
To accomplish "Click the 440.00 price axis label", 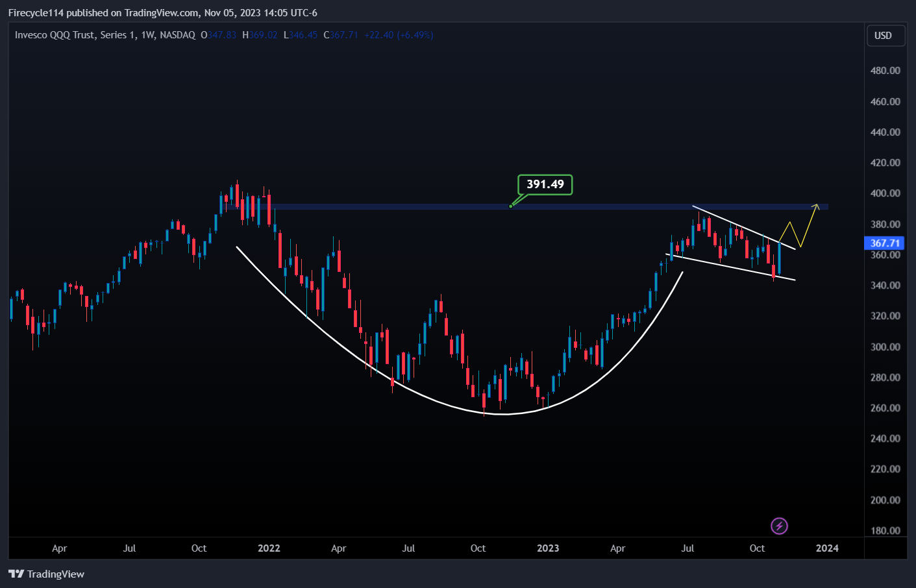I will coord(885,132).
